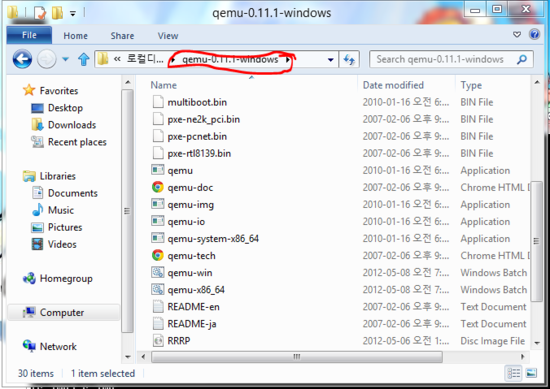The height and width of the screenshot is (389, 550).
Task: Select the pxe-pcnet.bin file
Action: (197, 136)
